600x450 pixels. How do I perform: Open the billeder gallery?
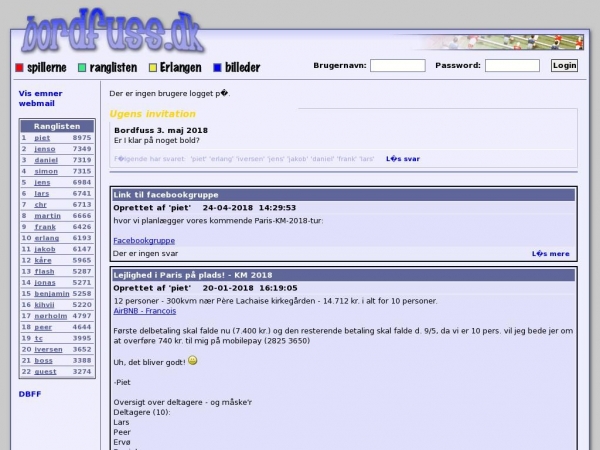click(242, 68)
